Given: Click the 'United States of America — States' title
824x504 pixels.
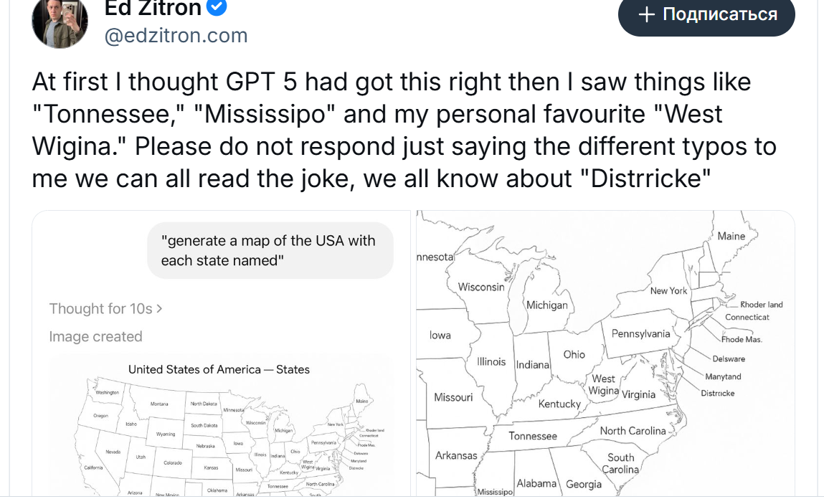Looking at the screenshot, I should [219, 369].
